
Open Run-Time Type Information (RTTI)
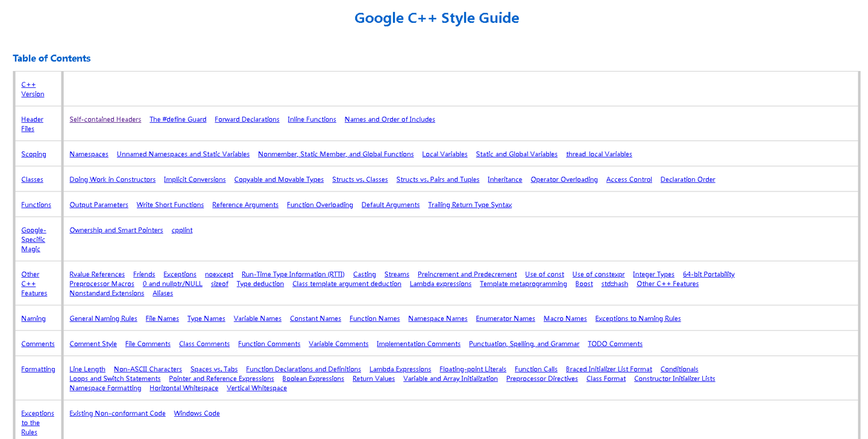[x=293, y=274]
